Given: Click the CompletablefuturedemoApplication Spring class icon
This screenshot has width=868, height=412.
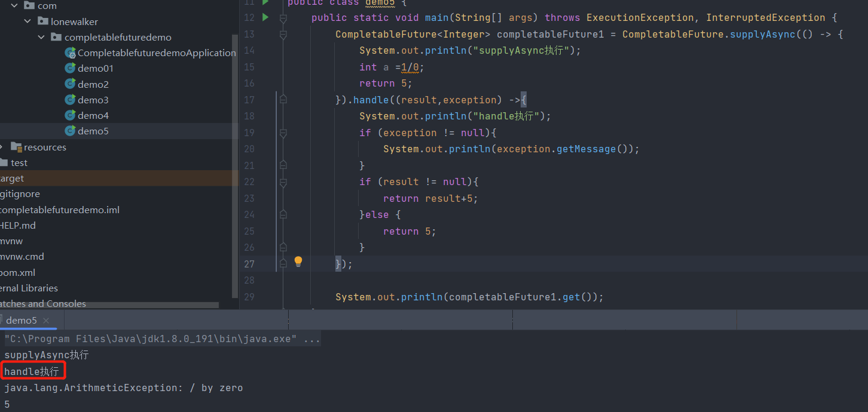Looking at the screenshot, I should pyautogui.click(x=70, y=53).
